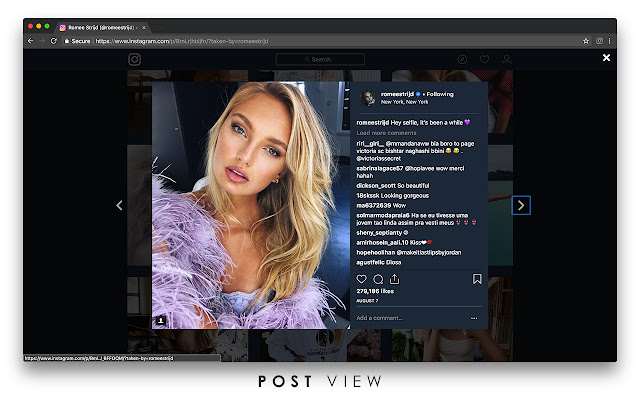The width and height of the screenshot is (640, 400).
Task: Open the profile person icon in header
Action: (x=507, y=60)
